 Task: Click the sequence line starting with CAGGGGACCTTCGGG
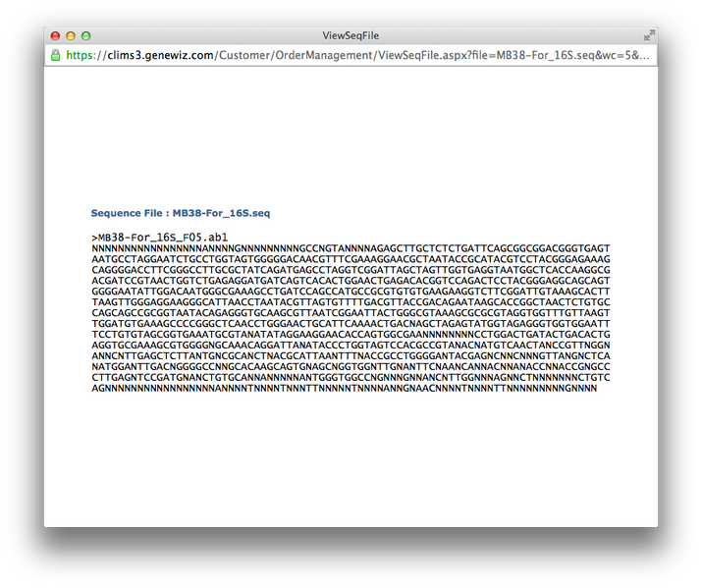(x=351, y=270)
